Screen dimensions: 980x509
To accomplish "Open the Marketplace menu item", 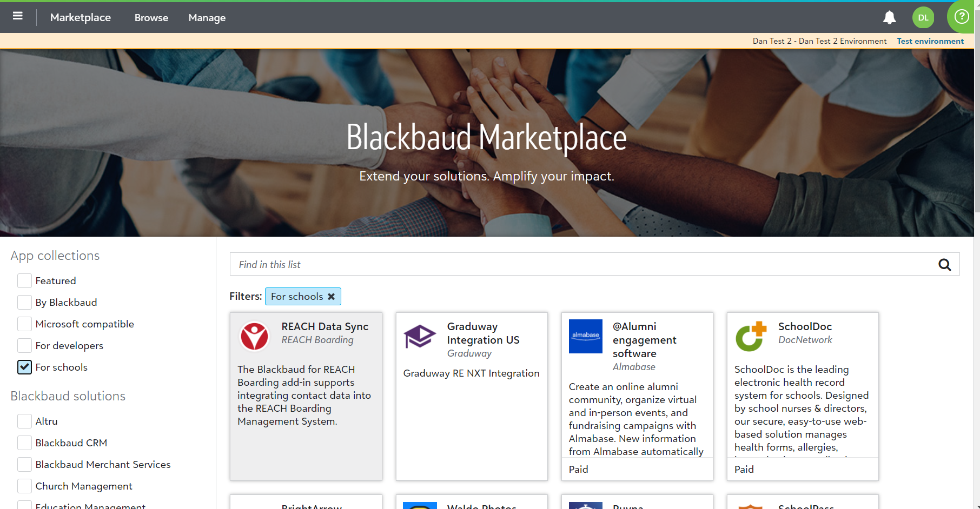I will (81, 18).
